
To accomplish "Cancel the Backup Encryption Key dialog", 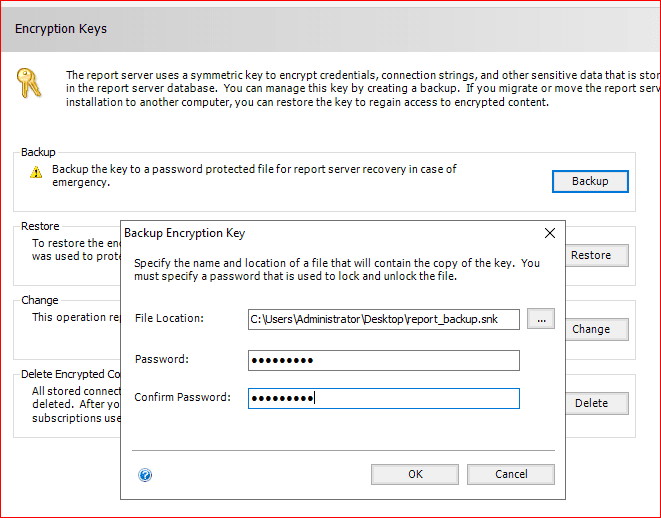I will point(510,474).
